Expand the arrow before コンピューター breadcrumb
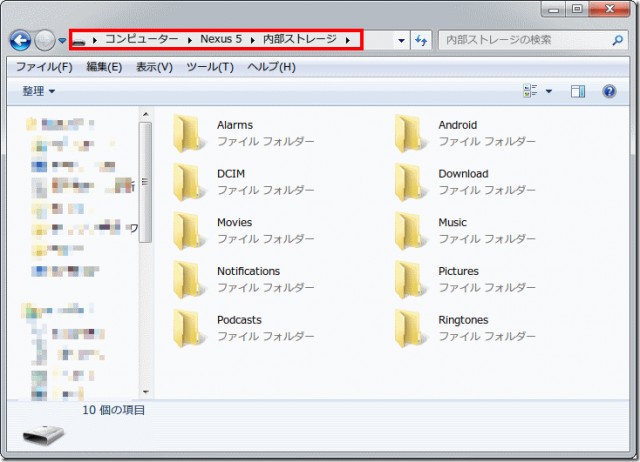Screen dimensions: 640x462 pos(95,40)
